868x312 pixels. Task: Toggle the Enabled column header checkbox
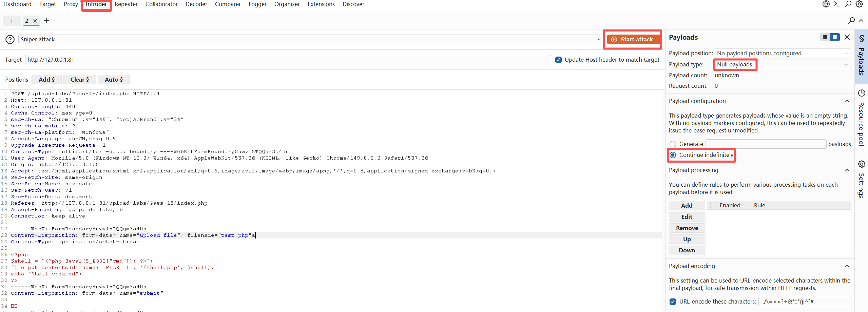click(x=713, y=205)
